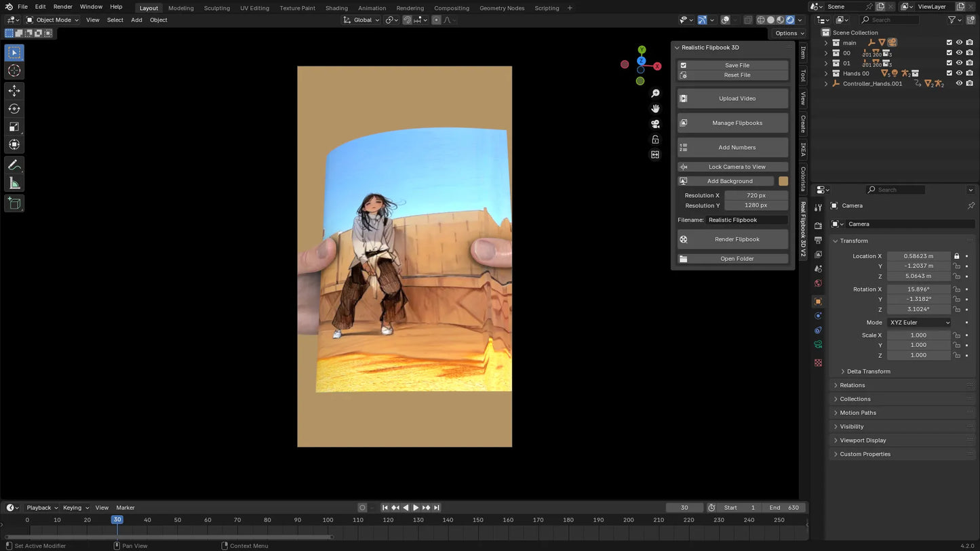Screen dimensions: 980x551
Task: Toggle camera view with camera icon
Action: [x=655, y=124]
